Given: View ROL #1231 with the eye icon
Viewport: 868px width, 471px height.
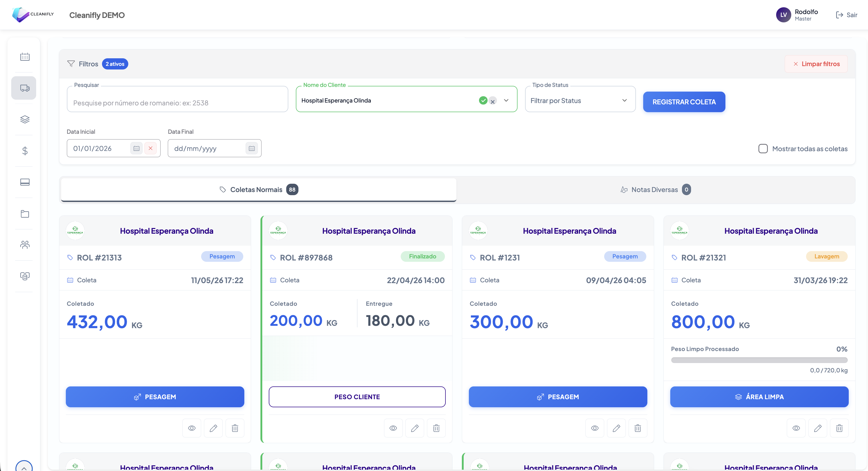Looking at the screenshot, I should coord(594,428).
